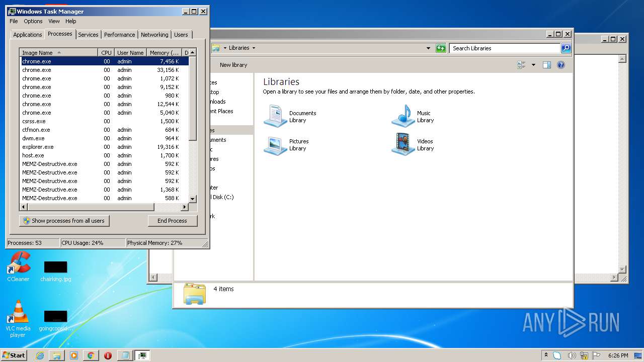Sort by Image Name column header
Viewport: 644px width, 362px height.
coord(59,53)
